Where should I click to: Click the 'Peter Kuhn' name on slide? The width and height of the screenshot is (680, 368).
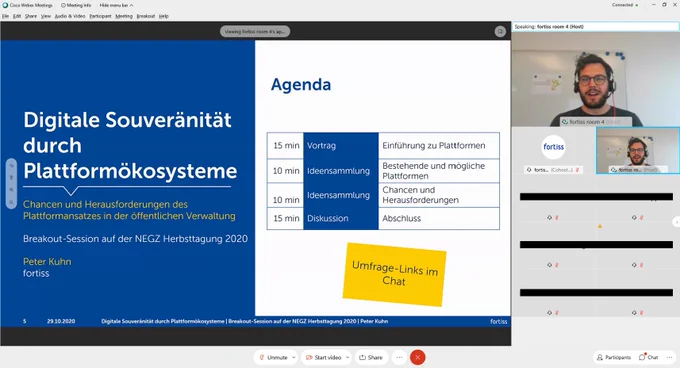tap(47, 262)
